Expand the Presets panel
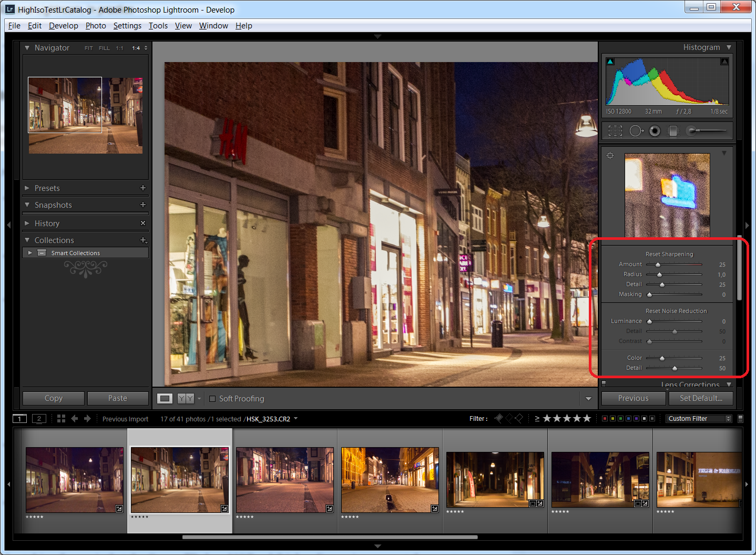This screenshot has height=555, width=756. pos(47,188)
